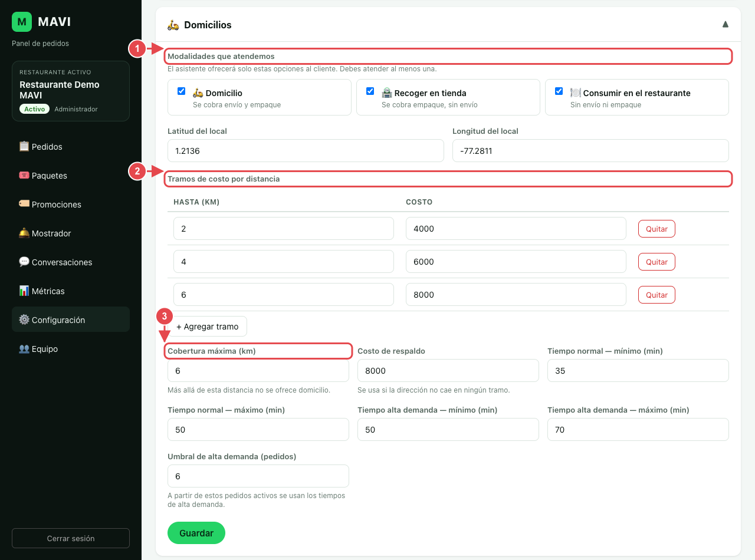Click the bar chart icon beside Métricas
This screenshot has height=560, width=755.
(x=24, y=291)
